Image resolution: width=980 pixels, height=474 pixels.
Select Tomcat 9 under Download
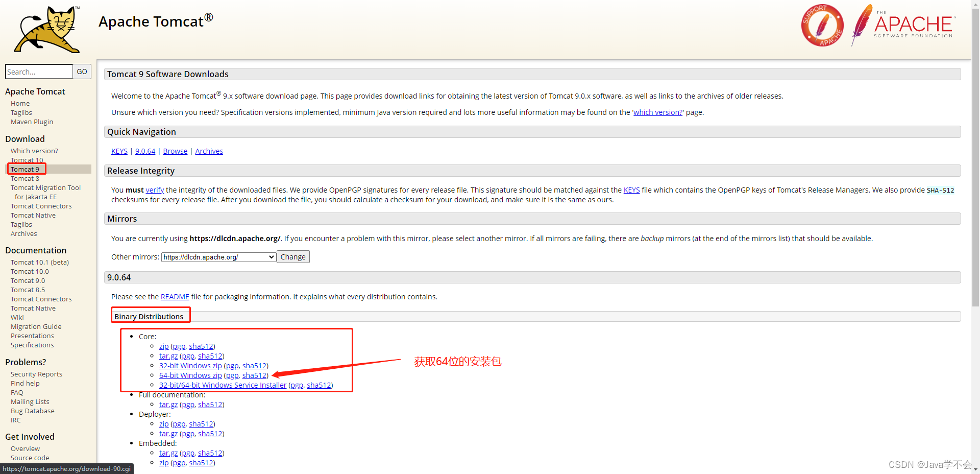pyautogui.click(x=25, y=169)
